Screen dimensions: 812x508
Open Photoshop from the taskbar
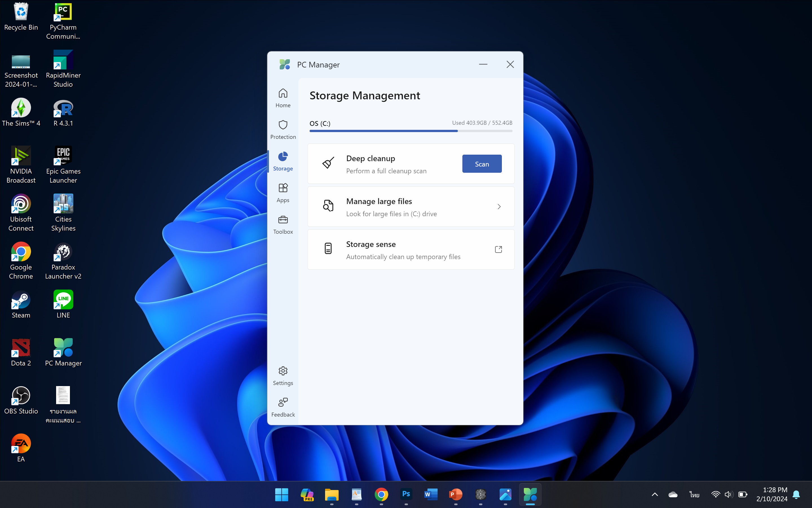pos(406,494)
